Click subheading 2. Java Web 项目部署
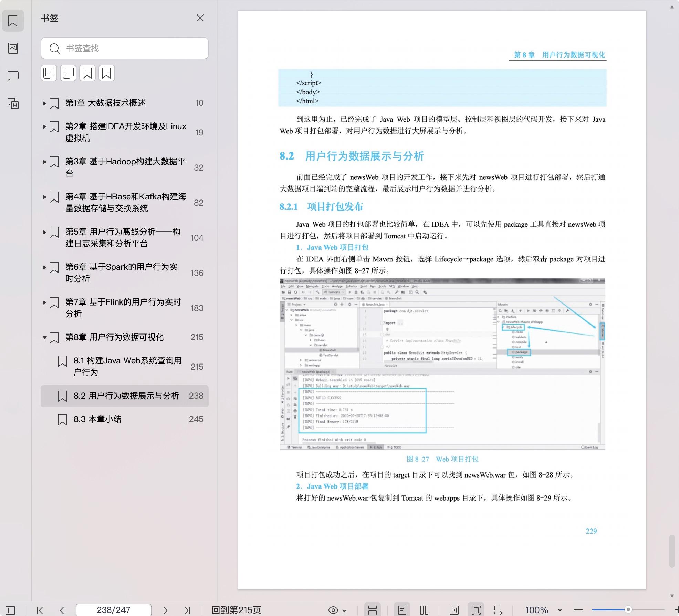Image resolution: width=679 pixels, height=616 pixels. pos(332,486)
